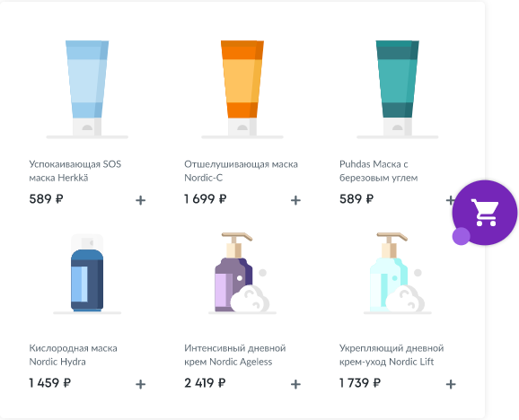
Task: Select the 2 419 ₽ price label
Action: point(205,383)
